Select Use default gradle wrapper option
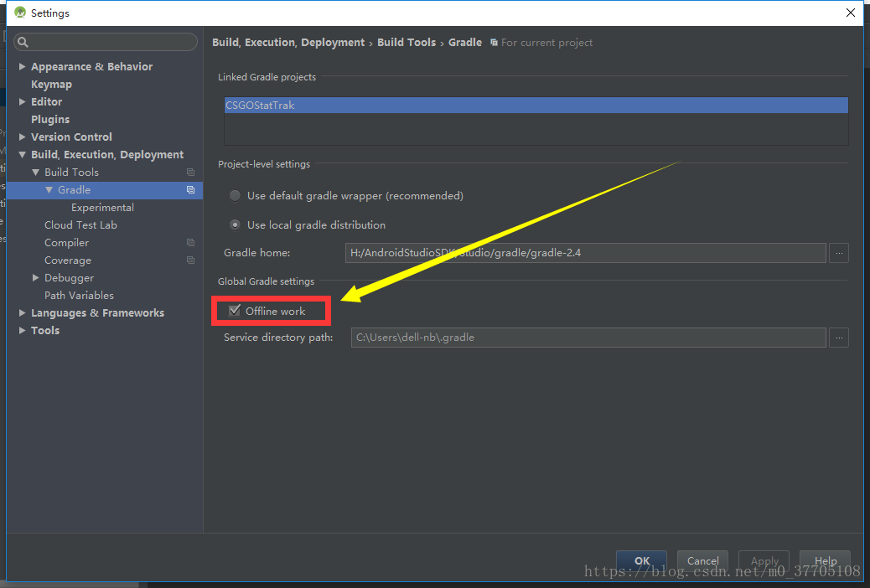Viewport: 870px width, 588px height. click(x=236, y=196)
